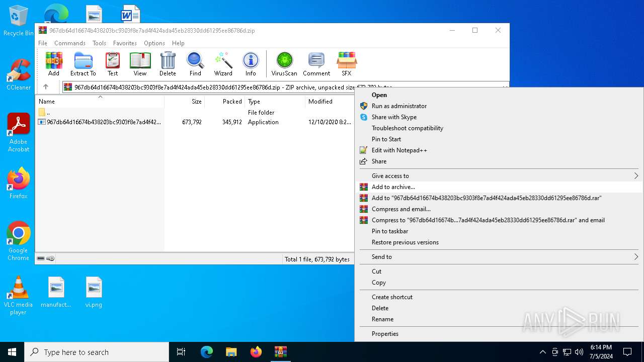Open the Recycle Bin desktop icon
644x362 pixels.
(19, 21)
